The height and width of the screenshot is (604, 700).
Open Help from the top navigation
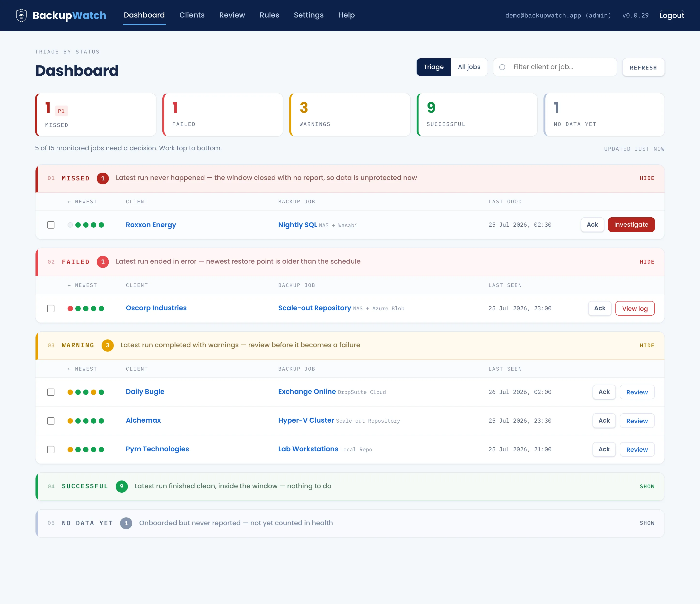[x=346, y=15]
